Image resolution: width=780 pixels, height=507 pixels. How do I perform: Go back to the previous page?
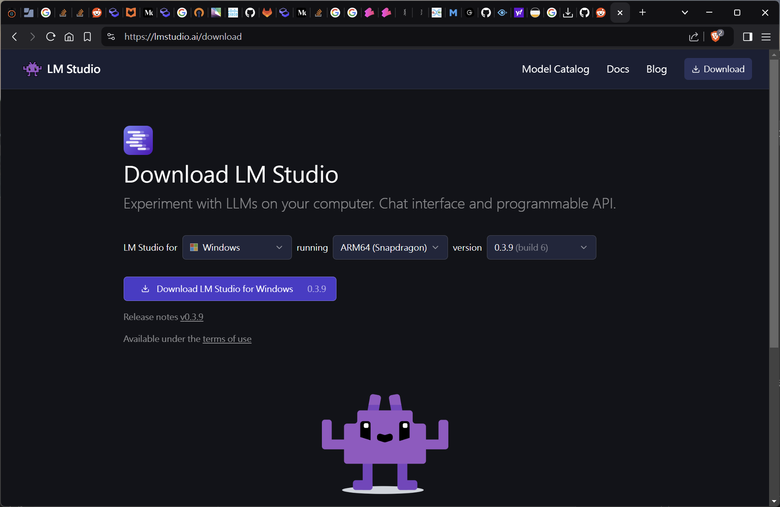pyautogui.click(x=14, y=37)
